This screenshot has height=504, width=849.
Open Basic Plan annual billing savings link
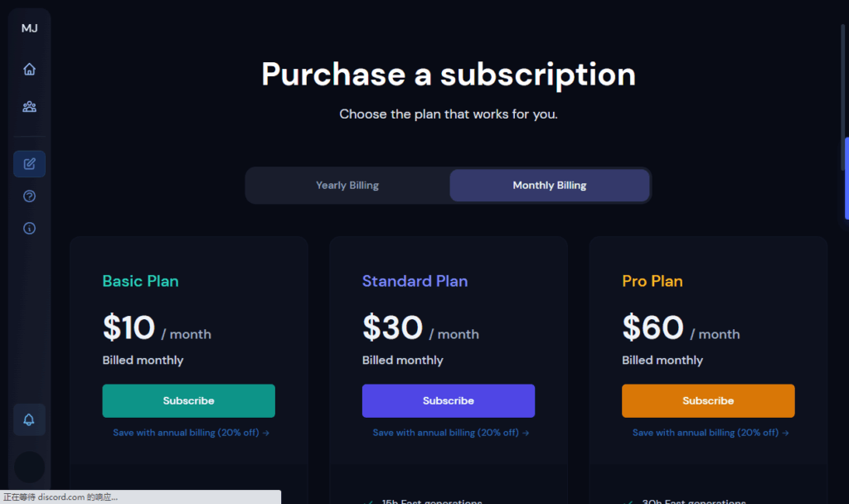(191, 433)
